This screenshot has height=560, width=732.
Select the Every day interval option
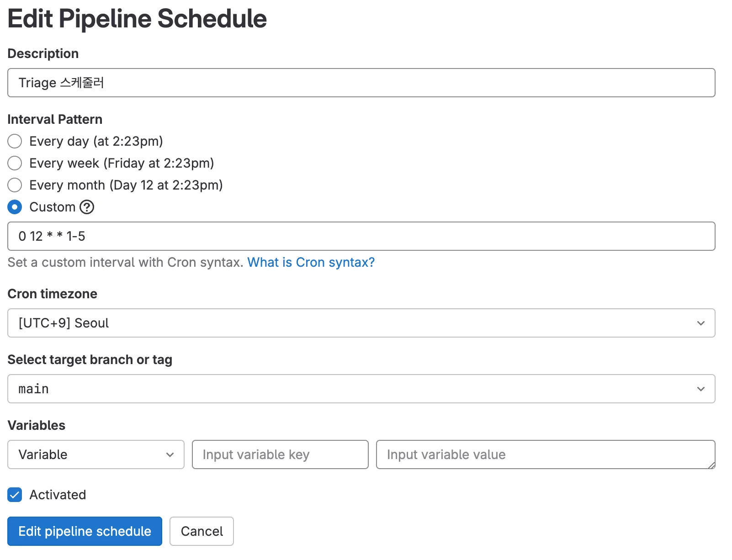(15, 141)
